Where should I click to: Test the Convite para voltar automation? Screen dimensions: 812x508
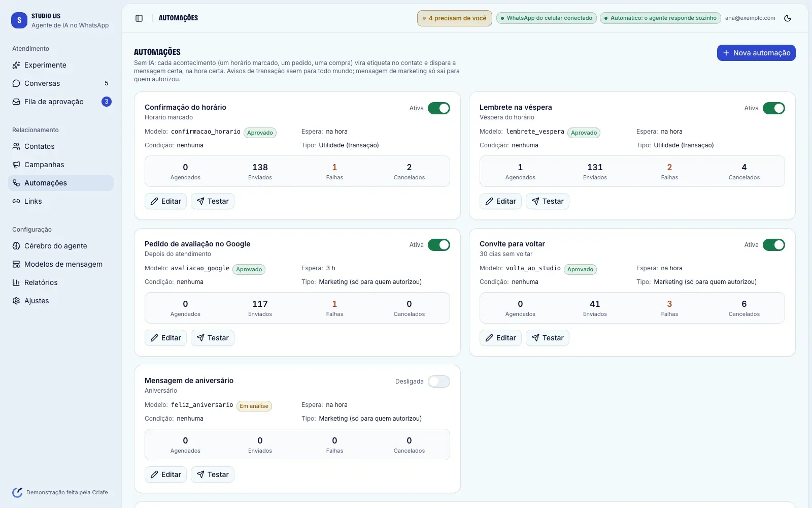coord(548,338)
